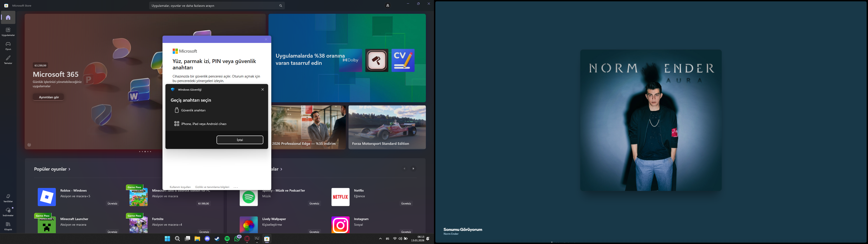Go to Temalar in Store sidebar
This screenshot has height=244, width=868.
pyautogui.click(x=8, y=60)
